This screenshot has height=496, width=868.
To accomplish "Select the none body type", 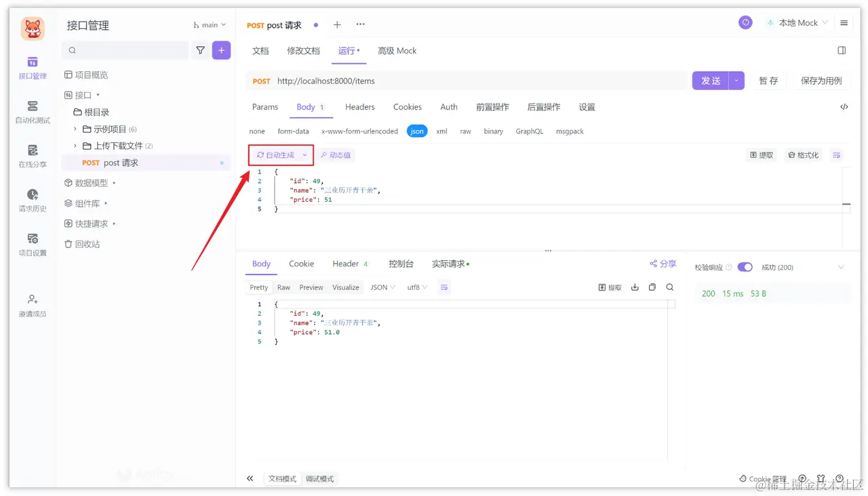I will click(257, 131).
